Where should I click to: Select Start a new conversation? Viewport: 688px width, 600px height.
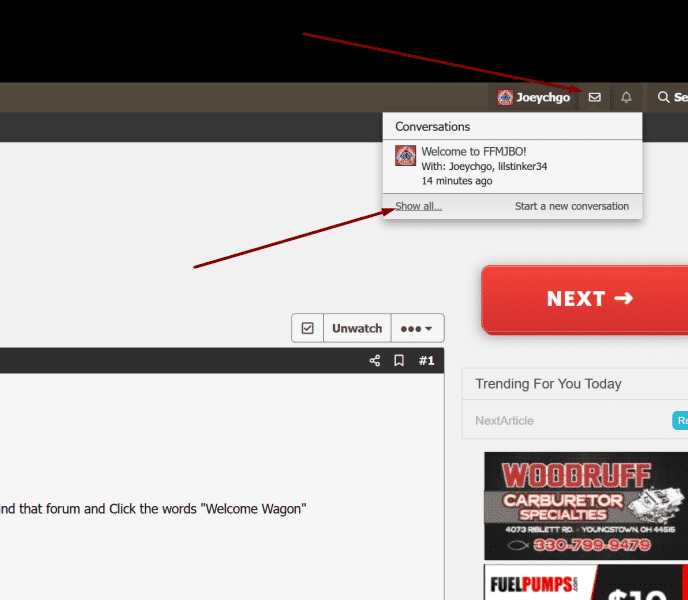571,206
